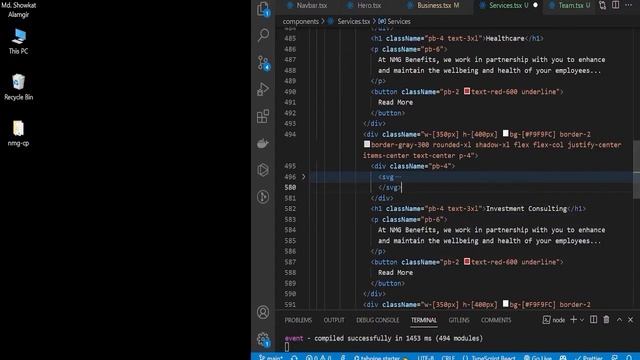The width and height of the screenshot is (640, 360).
Task: Click border-gray-300 color swatch below line 494
Action: (x=367, y=144)
